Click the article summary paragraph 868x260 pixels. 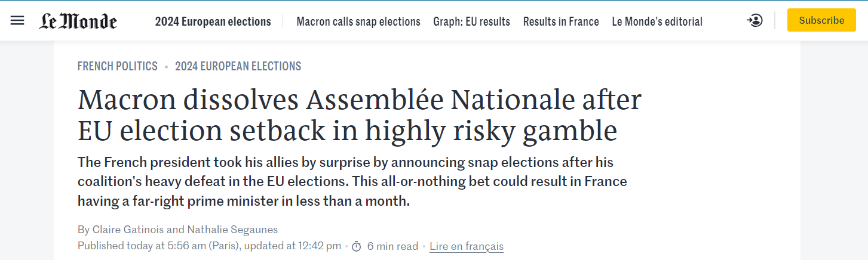[352, 181]
